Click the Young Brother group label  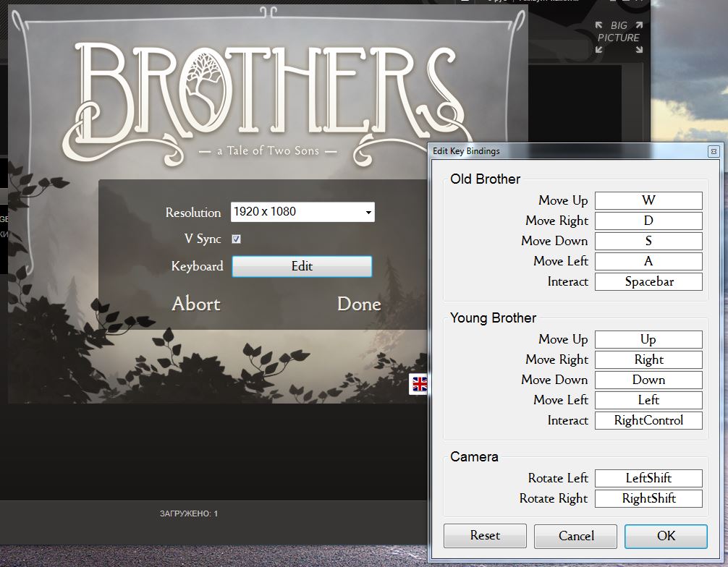(x=493, y=317)
